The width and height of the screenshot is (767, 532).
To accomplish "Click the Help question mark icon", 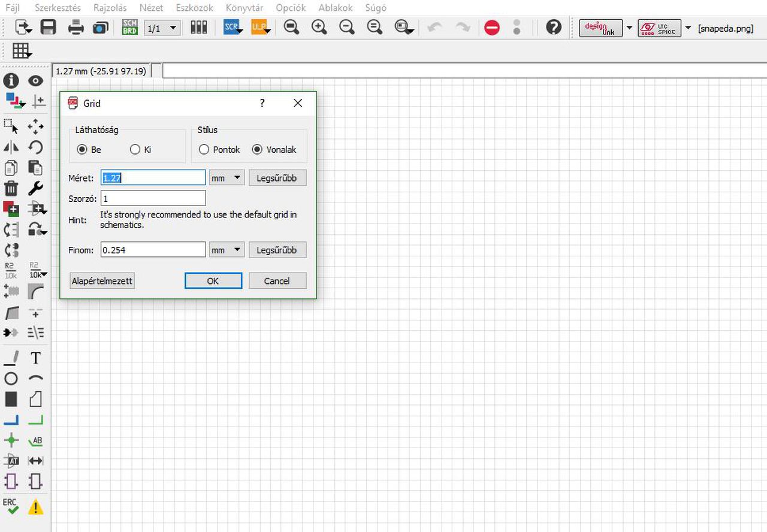I will pos(554,28).
